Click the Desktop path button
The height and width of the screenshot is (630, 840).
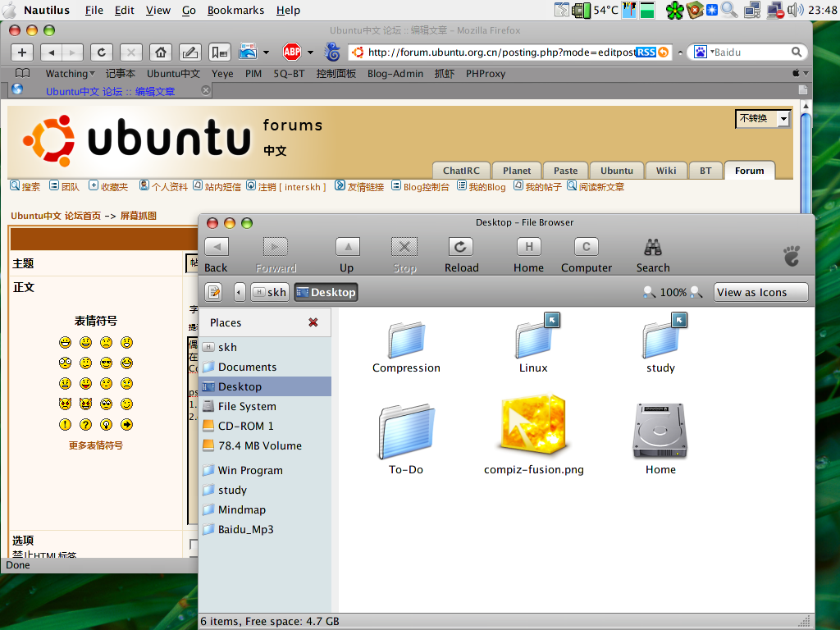tap(326, 292)
